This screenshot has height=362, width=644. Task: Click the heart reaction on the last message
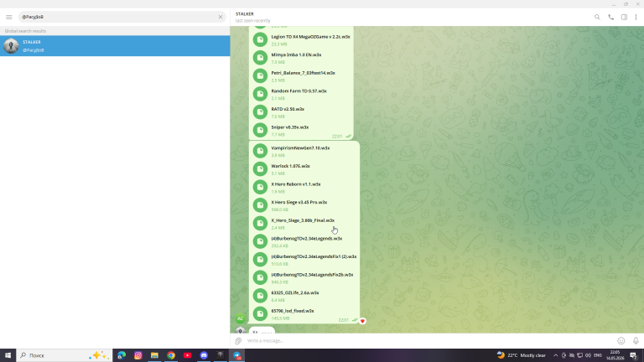(x=362, y=321)
